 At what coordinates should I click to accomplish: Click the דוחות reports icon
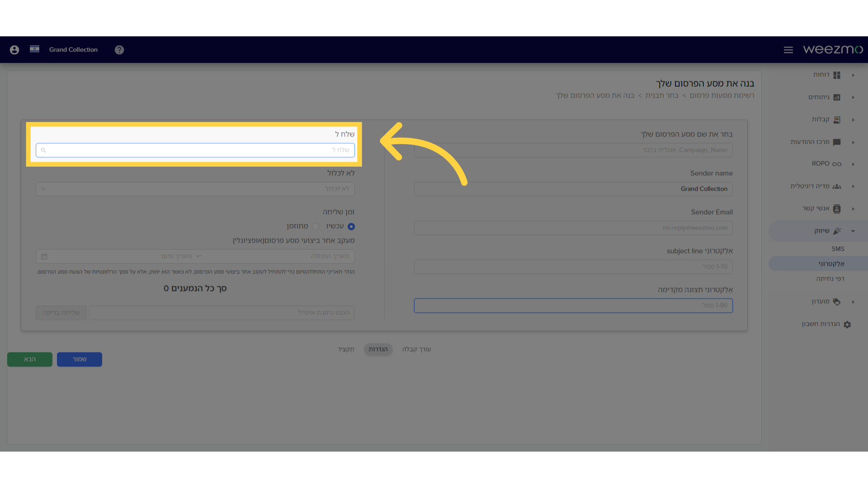837,75
